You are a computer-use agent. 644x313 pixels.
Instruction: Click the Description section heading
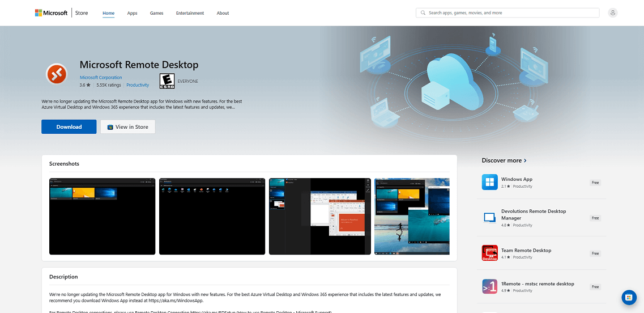click(x=63, y=277)
